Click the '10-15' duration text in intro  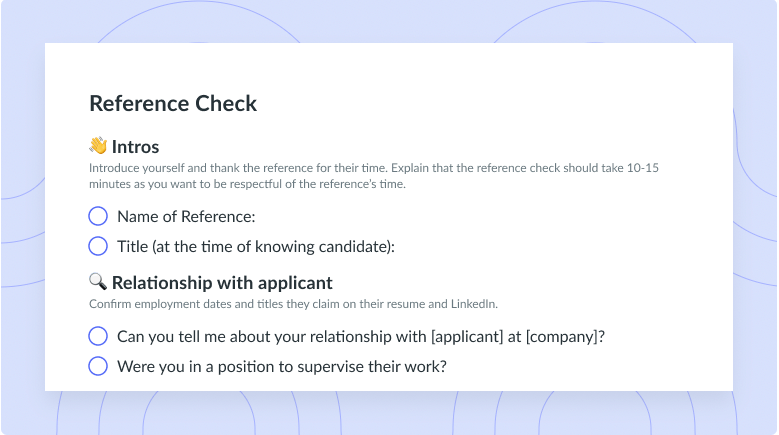coord(642,168)
